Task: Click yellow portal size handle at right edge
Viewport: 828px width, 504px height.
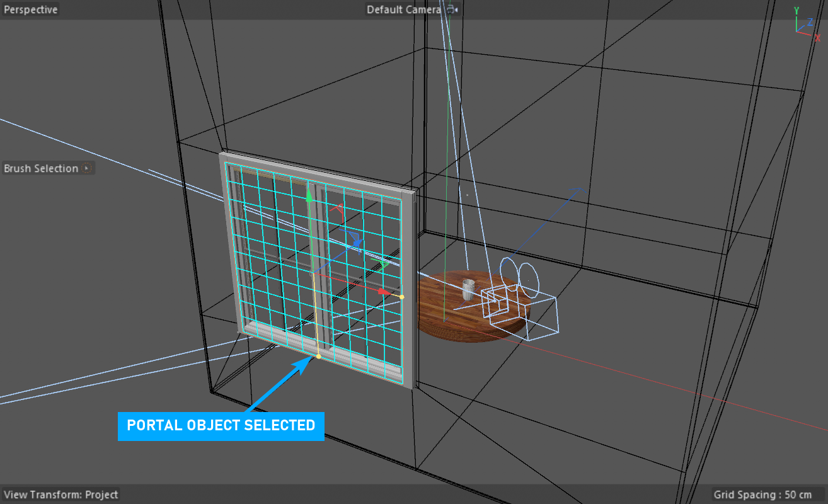Action: coord(402,297)
